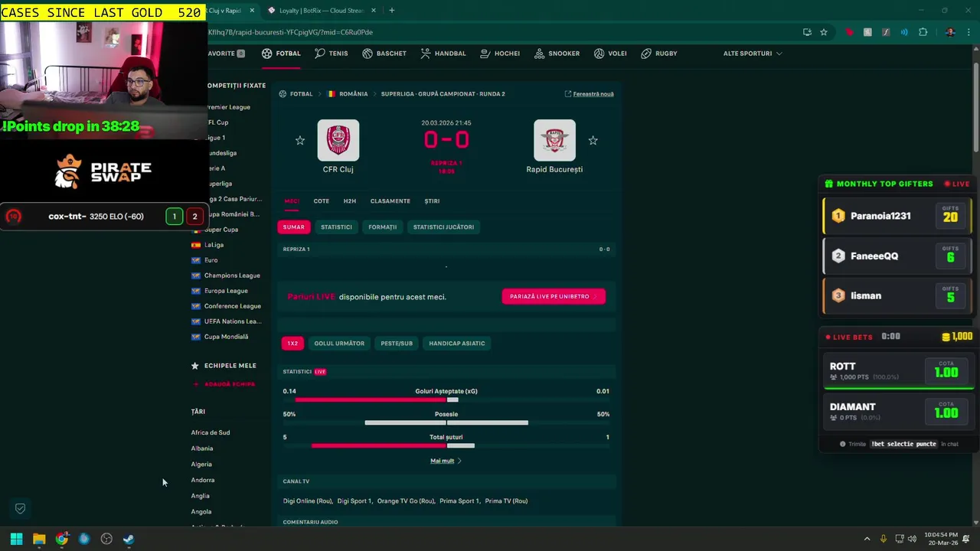The image size is (980, 551).
Task: Click the CFR Cluj team crest
Action: [x=338, y=140]
